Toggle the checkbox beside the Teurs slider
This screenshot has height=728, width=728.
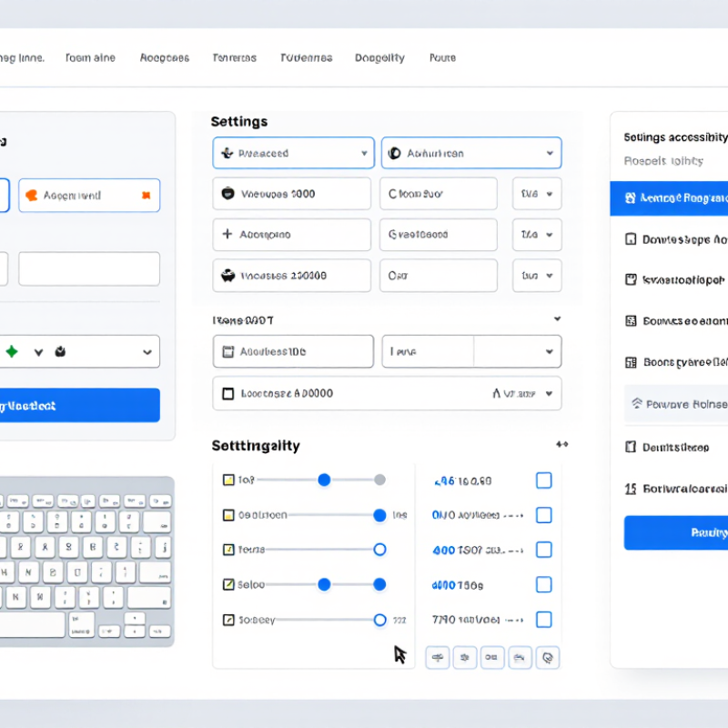click(x=228, y=550)
